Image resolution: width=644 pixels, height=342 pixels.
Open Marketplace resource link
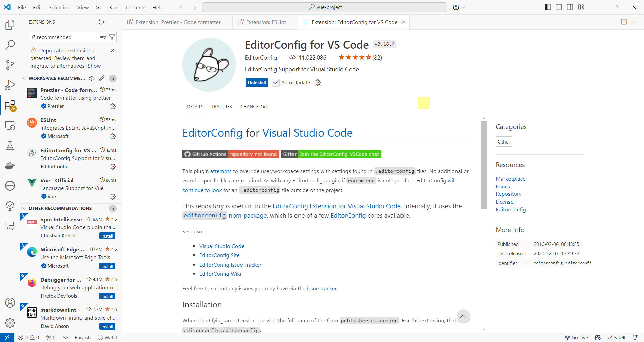tap(511, 179)
